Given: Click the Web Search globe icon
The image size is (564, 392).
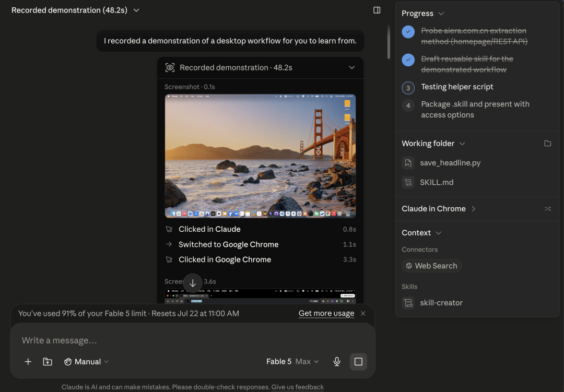Looking at the screenshot, I should [409, 266].
